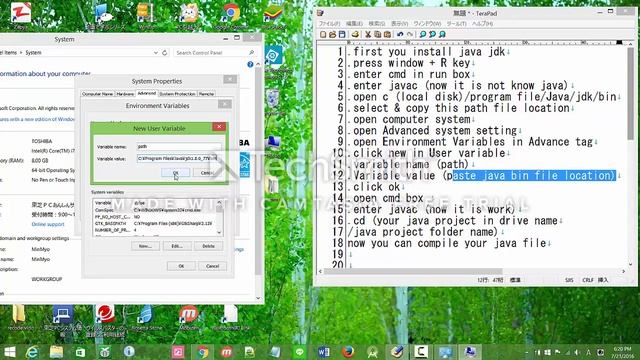Click the New file icon in TeraPad toolbar
This screenshot has width=640, height=360.
[x=323, y=35]
